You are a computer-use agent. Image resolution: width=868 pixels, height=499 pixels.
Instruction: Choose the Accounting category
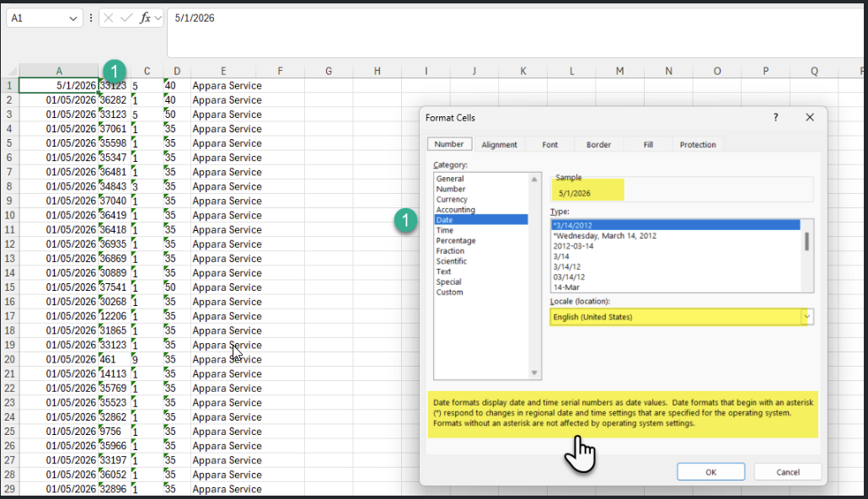456,209
